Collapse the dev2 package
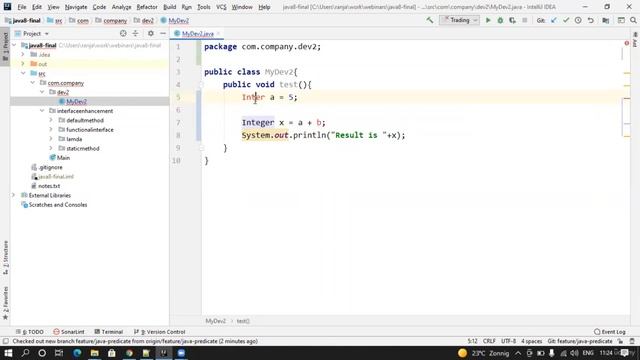 [42, 92]
